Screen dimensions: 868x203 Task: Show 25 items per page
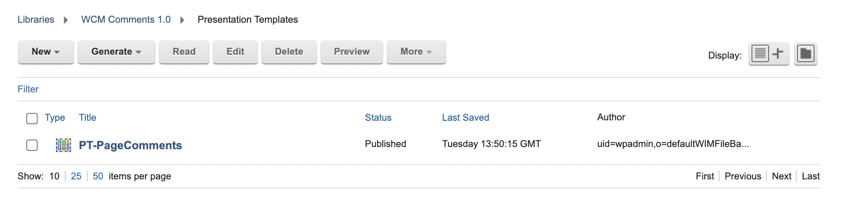(x=76, y=176)
